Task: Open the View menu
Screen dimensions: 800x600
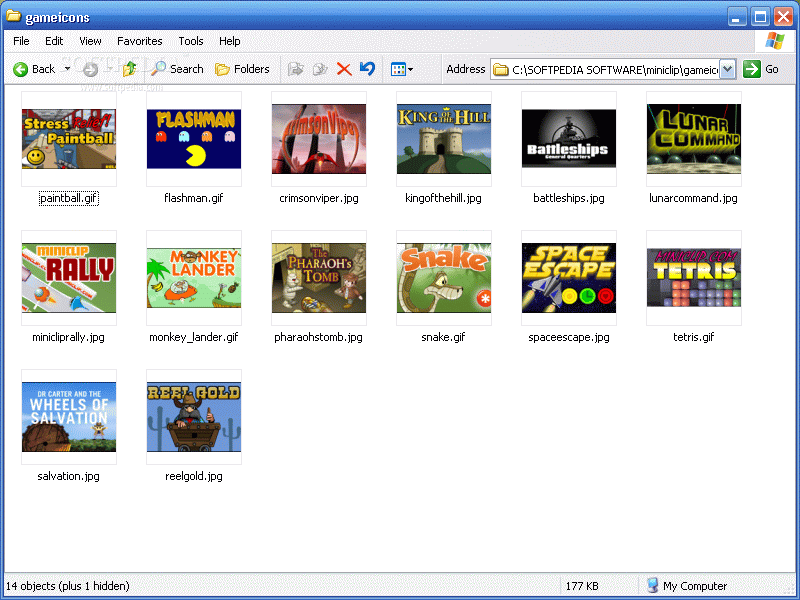Action: coord(90,41)
